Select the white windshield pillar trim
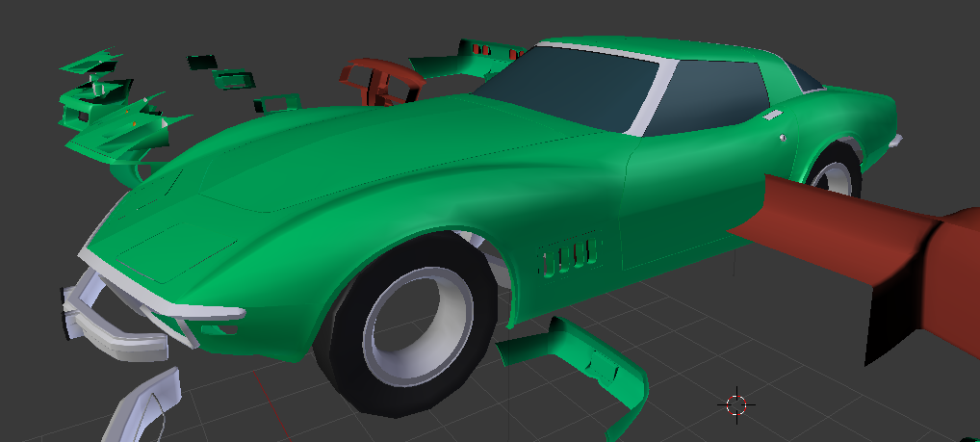 click(653, 97)
